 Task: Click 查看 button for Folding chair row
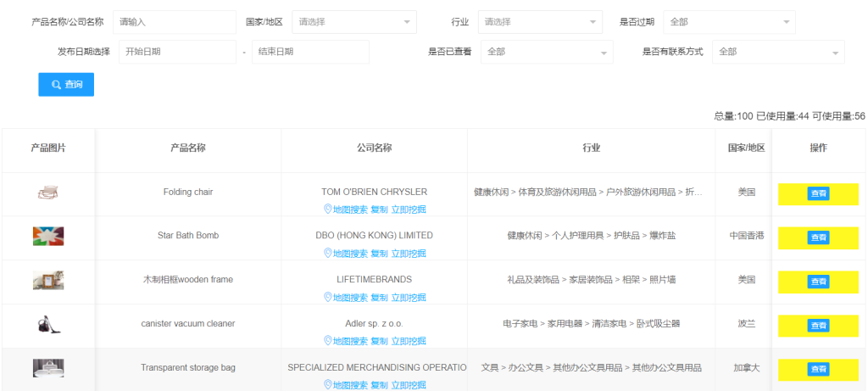pyautogui.click(x=818, y=193)
